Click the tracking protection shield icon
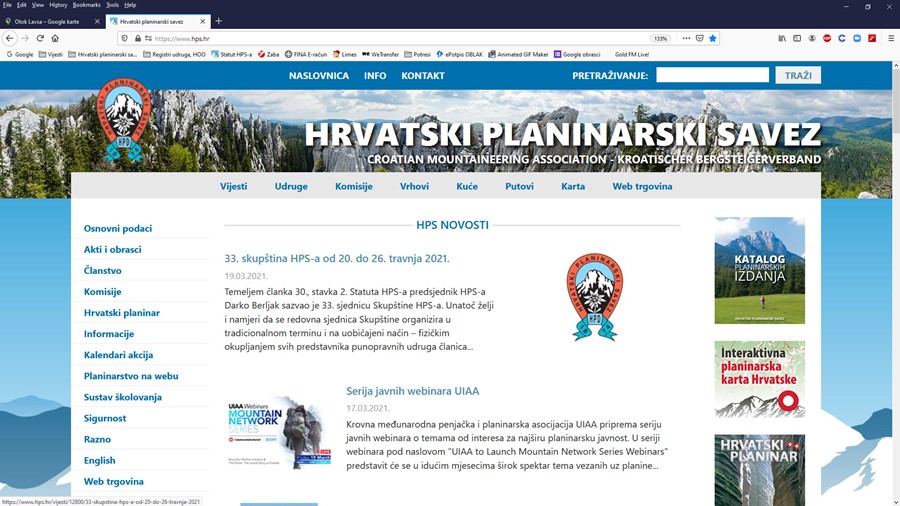Screen dimensions: 900x506 pos(125,38)
